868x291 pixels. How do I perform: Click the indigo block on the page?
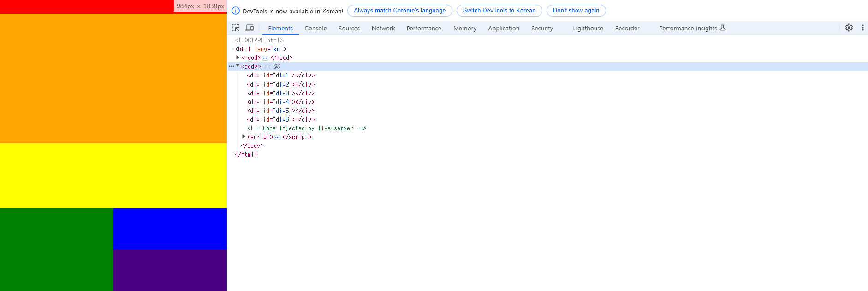pyautogui.click(x=170, y=270)
